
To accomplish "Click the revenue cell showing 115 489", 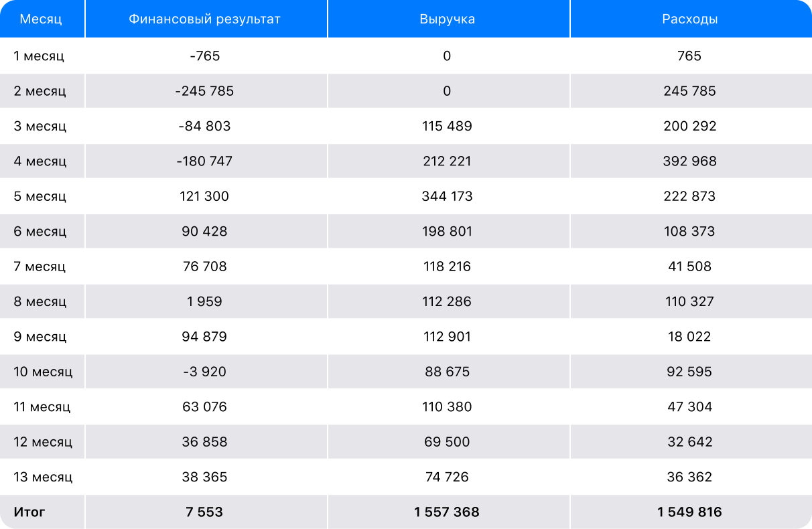I will (447, 126).
